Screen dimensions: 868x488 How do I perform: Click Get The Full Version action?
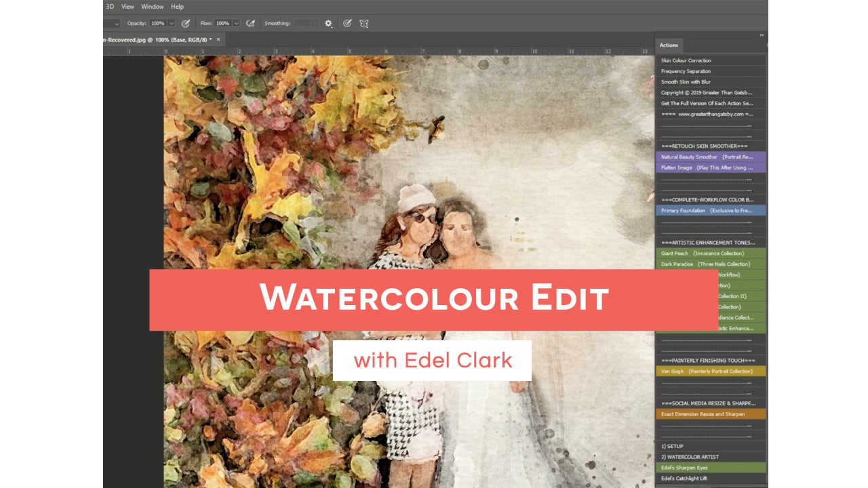coord(711,103)
